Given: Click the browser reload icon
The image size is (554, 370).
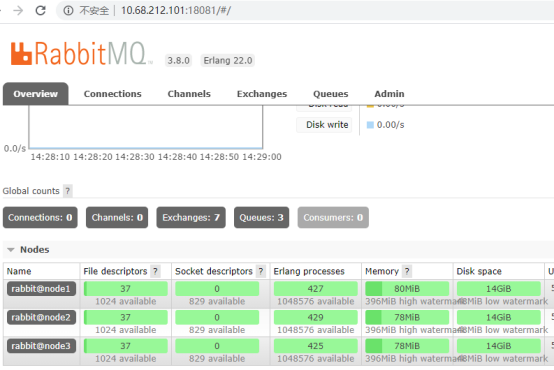Looking at the screenshot, I should pyautogui.click(x=41, y=10).
